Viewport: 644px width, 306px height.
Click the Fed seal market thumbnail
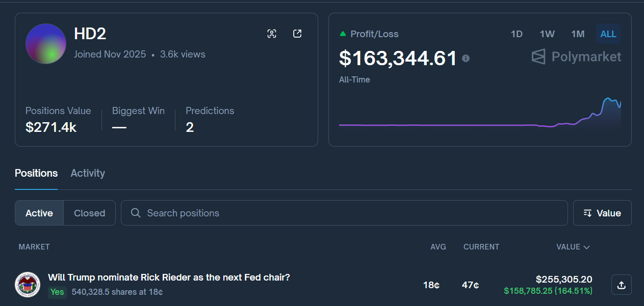pos(28,285)
